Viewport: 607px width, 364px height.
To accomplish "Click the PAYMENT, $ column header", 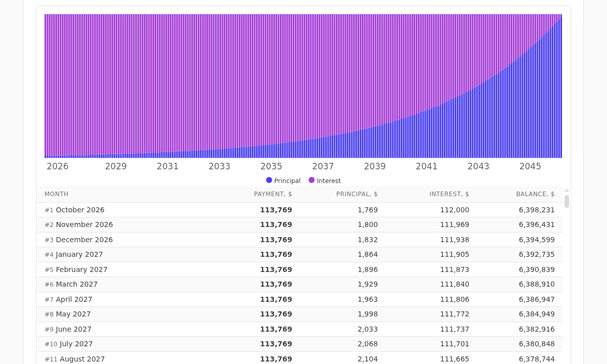I will [x=273, y=194].
